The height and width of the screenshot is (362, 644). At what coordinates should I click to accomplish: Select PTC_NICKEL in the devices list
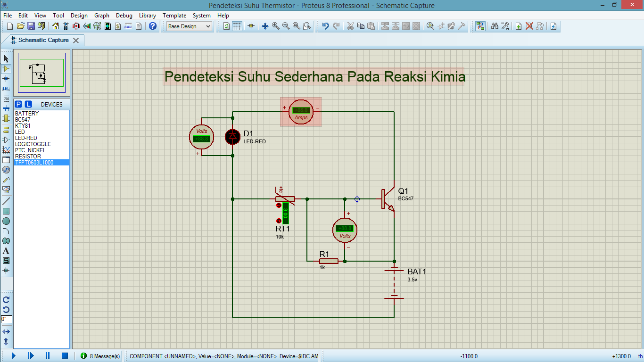coord(42,150)
